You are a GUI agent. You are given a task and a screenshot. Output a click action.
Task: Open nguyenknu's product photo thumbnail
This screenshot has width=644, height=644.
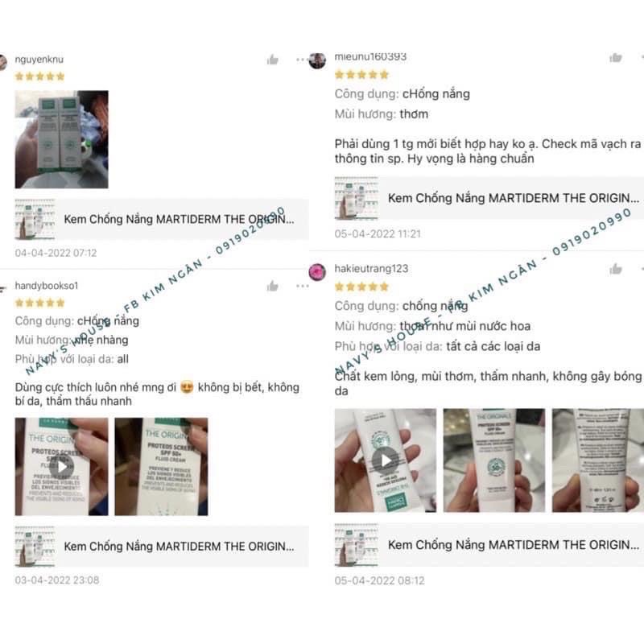pos(62,139)
